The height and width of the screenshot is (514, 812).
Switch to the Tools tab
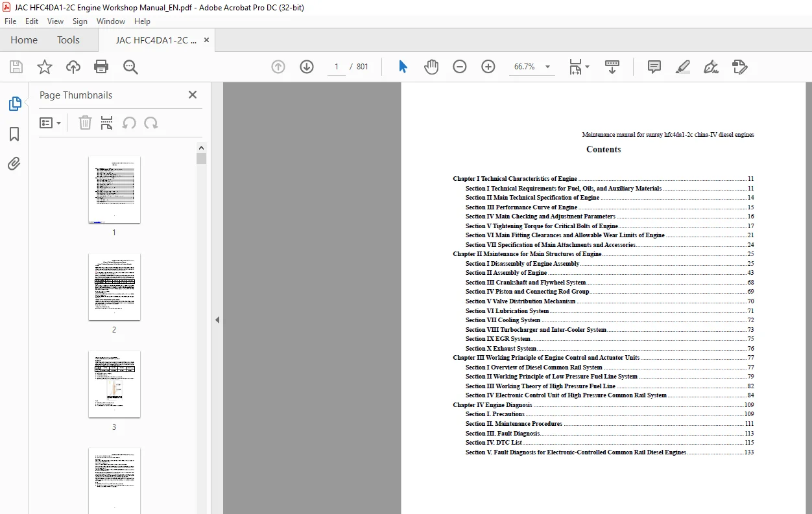coord(68,40)
